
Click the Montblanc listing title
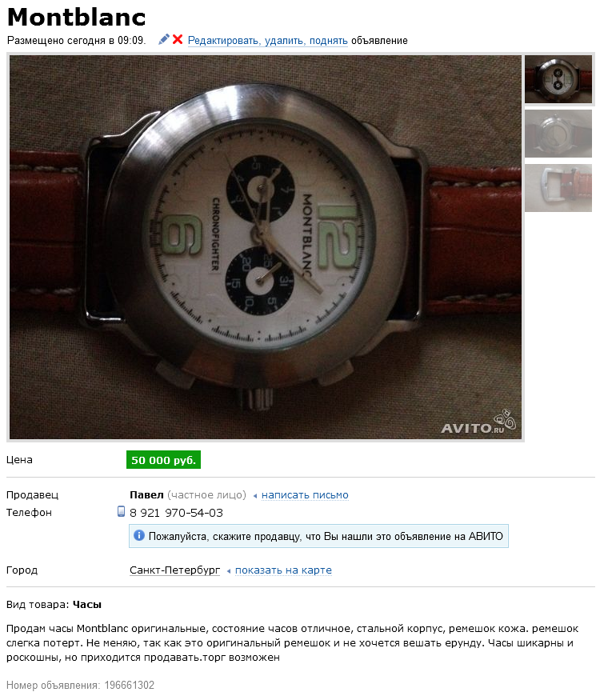(77, 18)
